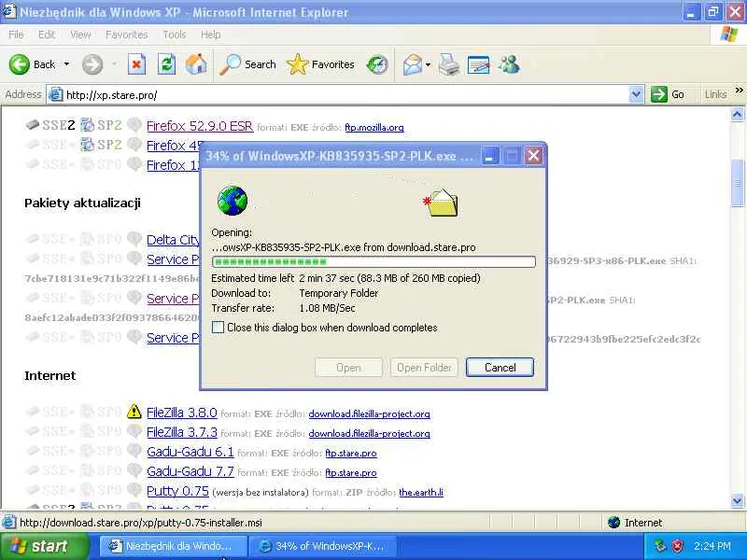This screenshot has height=560, width=747.
Task: Click the green Back arrow button
Action: 19,64
